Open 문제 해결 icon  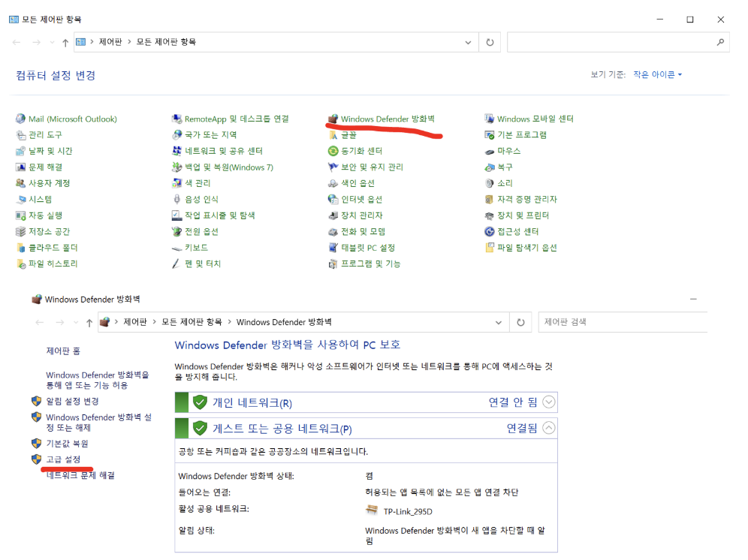tap(38, 167)
